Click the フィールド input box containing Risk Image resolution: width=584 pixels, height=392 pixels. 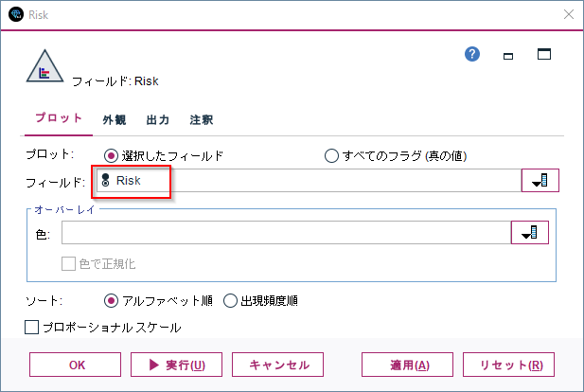(309, 180)
